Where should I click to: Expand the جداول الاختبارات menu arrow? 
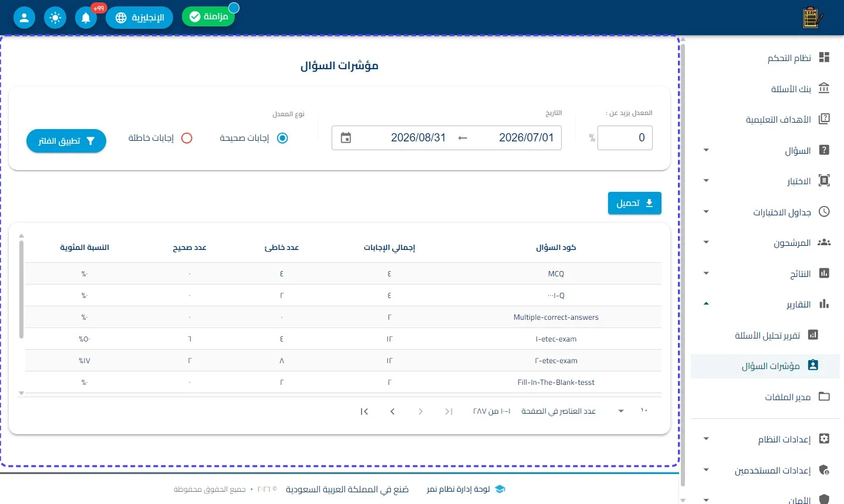click(x=706, y=211)
